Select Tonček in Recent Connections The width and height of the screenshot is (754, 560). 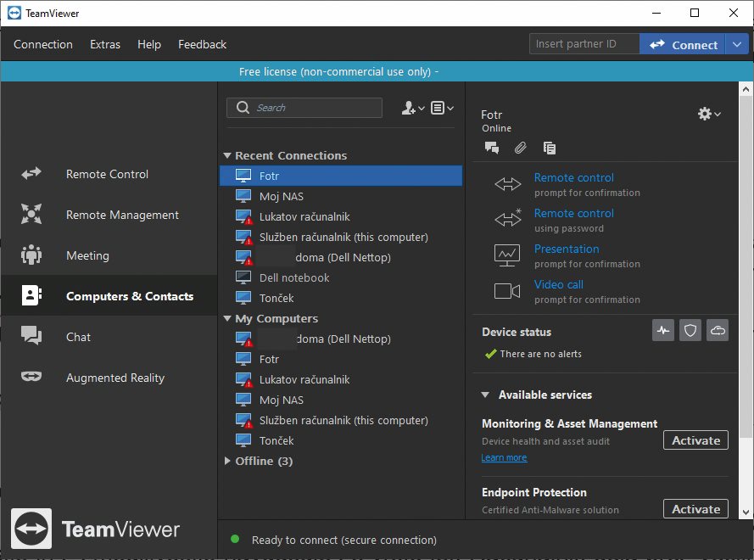341,298
